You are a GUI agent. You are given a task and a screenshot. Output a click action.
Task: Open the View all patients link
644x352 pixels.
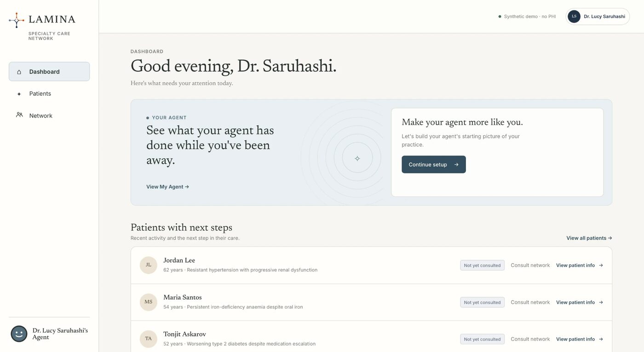point(589,238)
